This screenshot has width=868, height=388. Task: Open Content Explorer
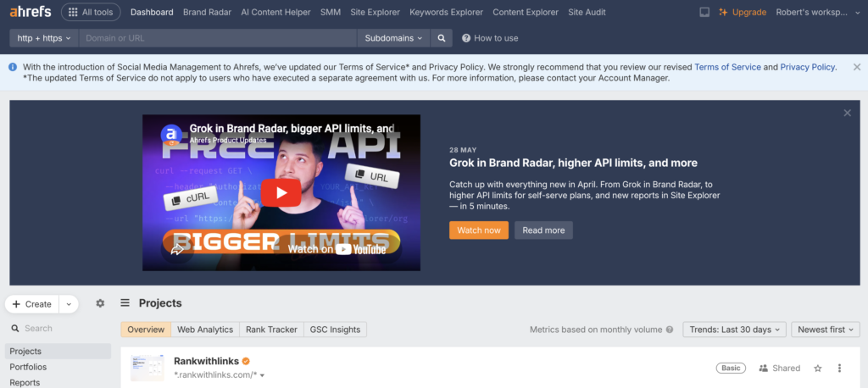pyautogui.click(x=526, y=12)
